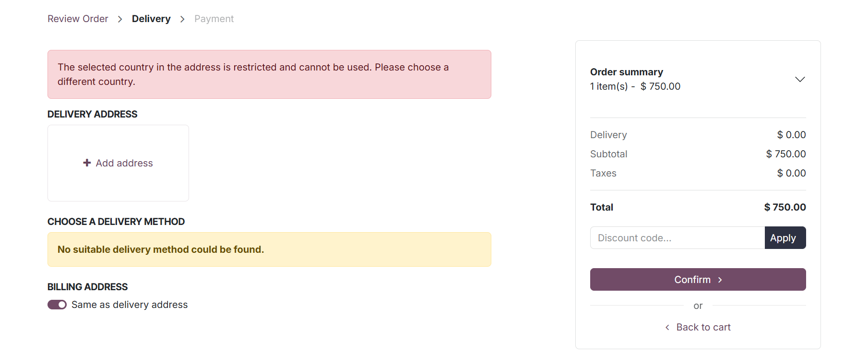Click the yellow no delivery method warning
The height and width of the screenshot is (354, 868).
tap(269, 249)
